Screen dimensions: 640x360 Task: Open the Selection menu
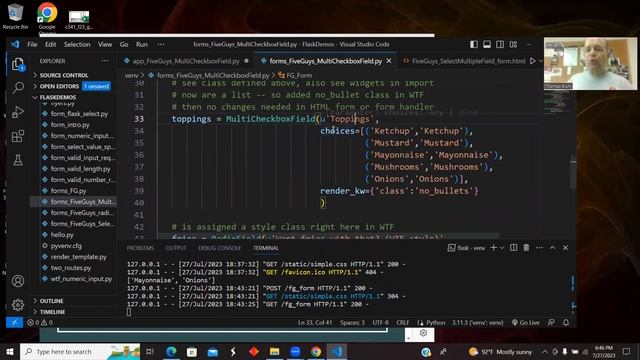[x=77, y=44]
